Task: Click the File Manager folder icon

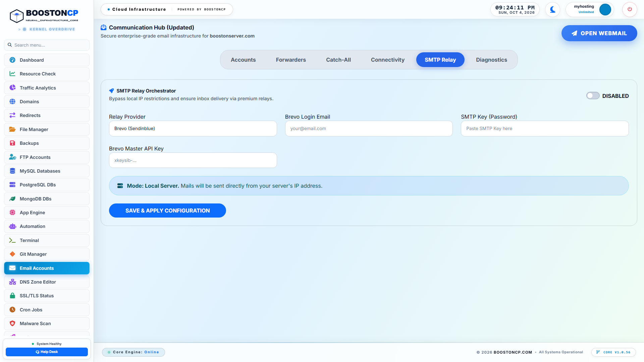Action: click(x=12, y=129)
